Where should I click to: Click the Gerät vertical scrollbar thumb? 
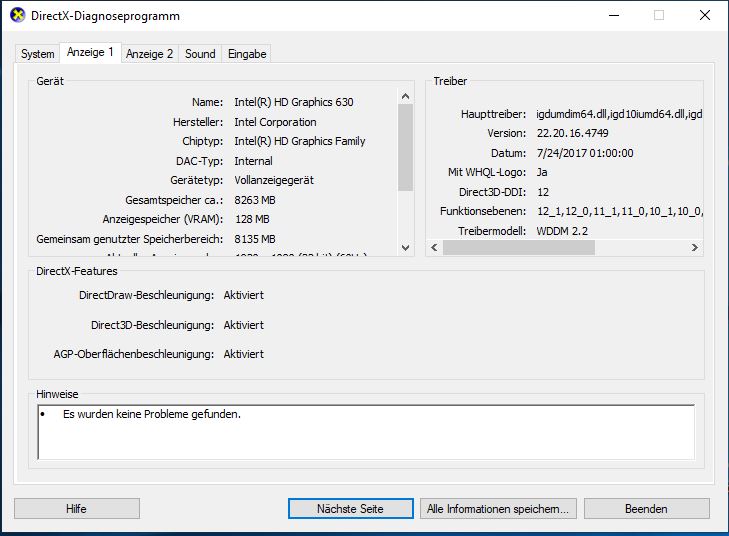click(405, 147)
